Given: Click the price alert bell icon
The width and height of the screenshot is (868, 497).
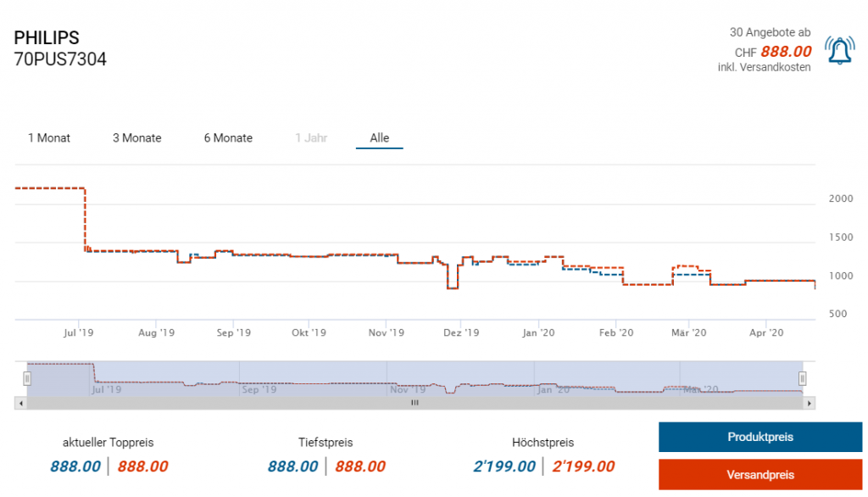Looking at the screenshot, I should (839, 52).
